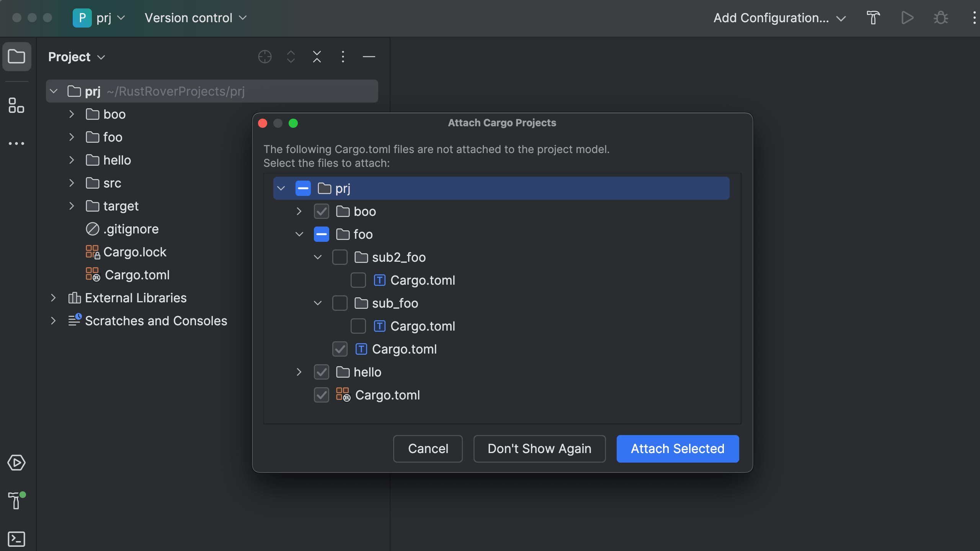This screenshot has width=980, height=551.
Task: Expand the hello folder in dialog
Action: (299, 372)
